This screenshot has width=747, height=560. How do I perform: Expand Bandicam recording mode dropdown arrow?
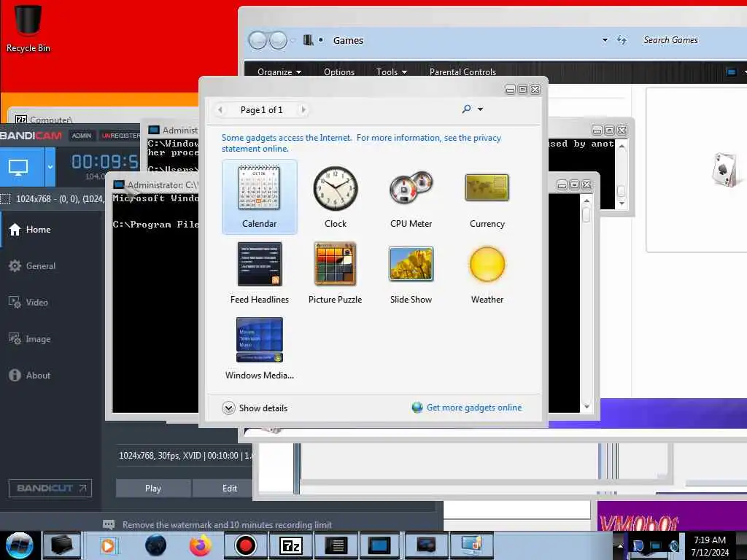click(50, 167)
